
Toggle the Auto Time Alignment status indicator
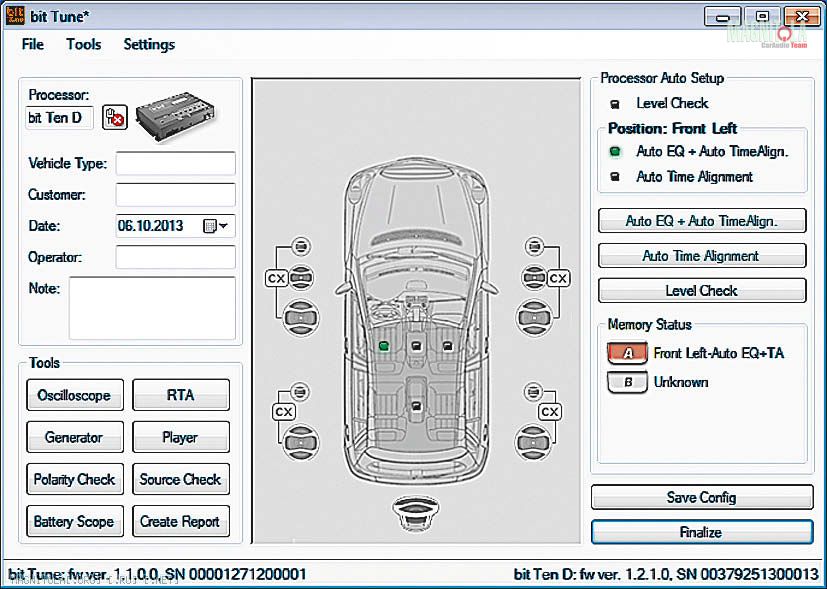615,177
